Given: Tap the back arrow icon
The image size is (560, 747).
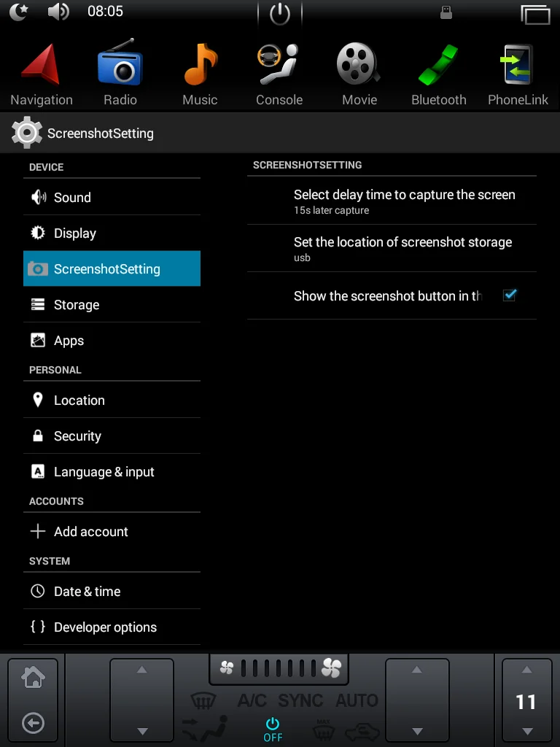Looking at the screenshot, I should (33, 723).
